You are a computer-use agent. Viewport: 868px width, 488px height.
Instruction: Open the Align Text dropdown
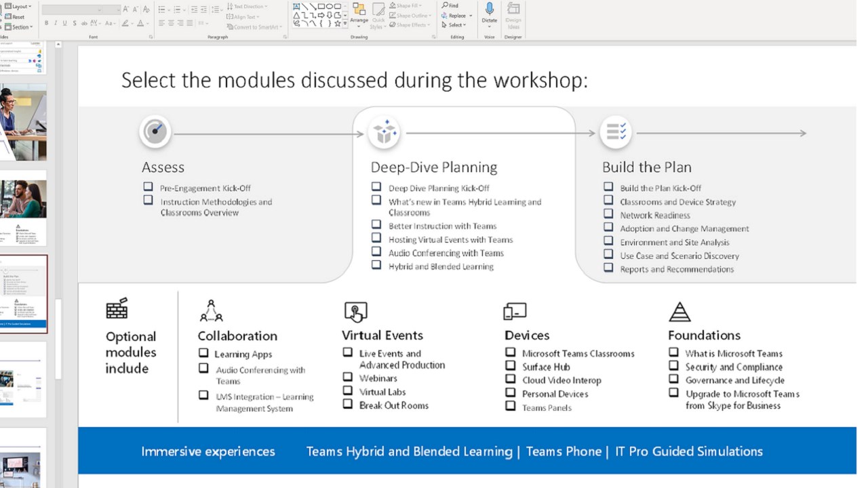(x=243, y=17)
